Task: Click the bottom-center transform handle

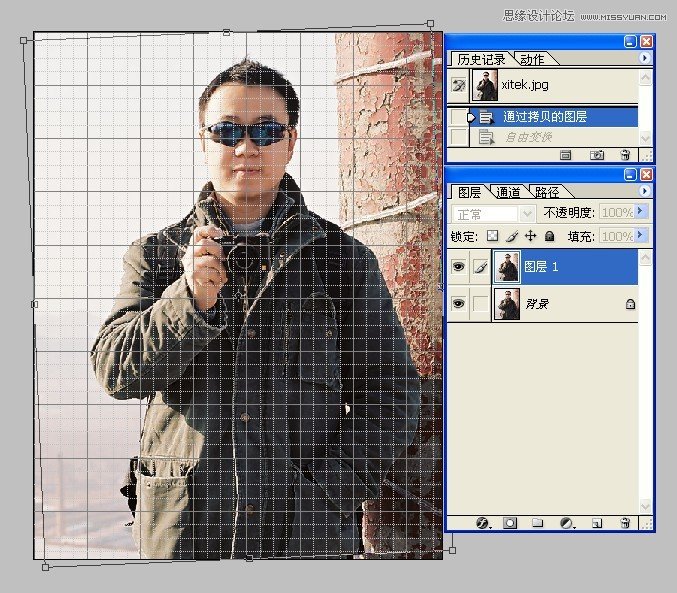Action: tap(249, 558)
